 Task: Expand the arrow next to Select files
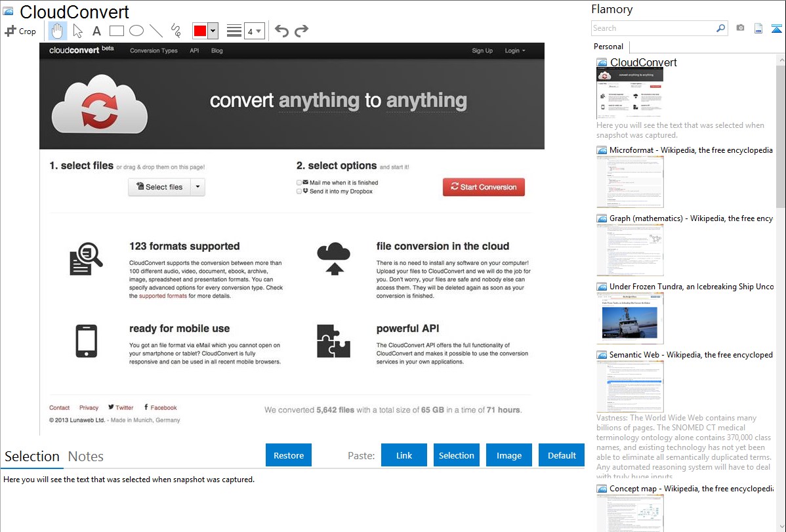(198, 187)
